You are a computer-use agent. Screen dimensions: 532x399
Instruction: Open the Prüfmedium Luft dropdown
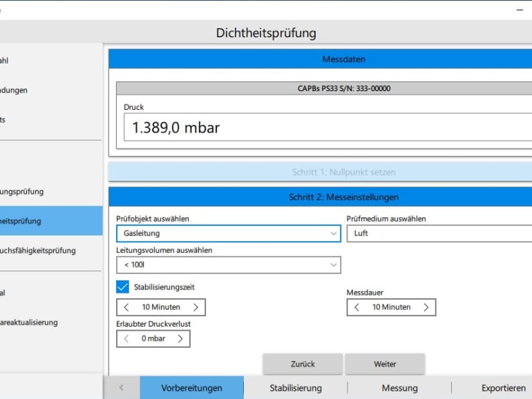click(x=439, y=233)
